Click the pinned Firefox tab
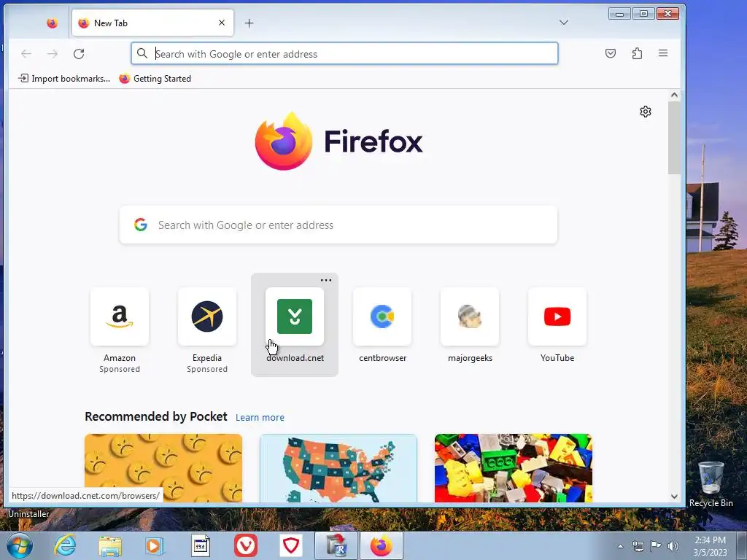 (52, 23)
